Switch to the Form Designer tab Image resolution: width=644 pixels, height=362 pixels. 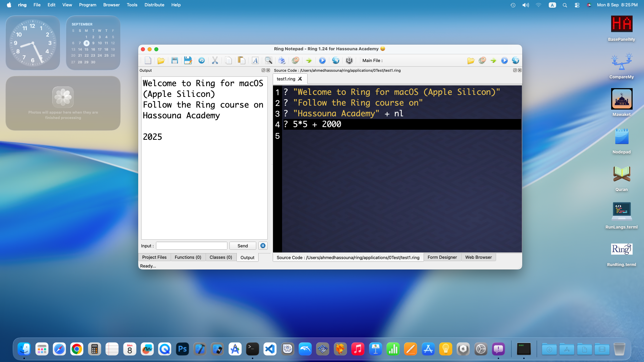coord(442,257)
